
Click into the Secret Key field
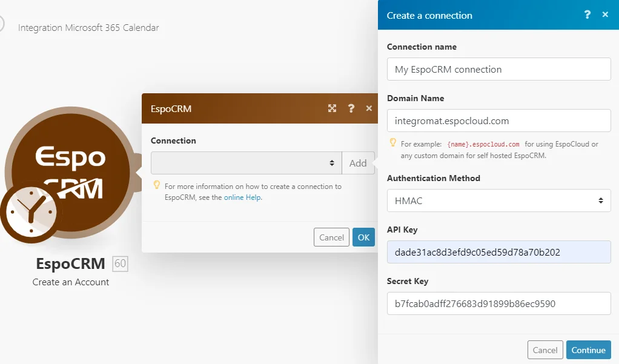point(498,303)
